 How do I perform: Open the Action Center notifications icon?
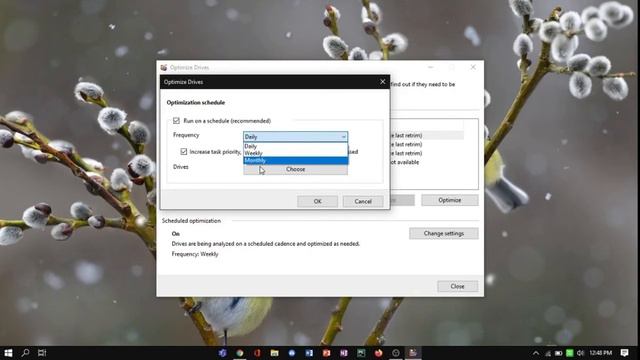tap(624, 353)
